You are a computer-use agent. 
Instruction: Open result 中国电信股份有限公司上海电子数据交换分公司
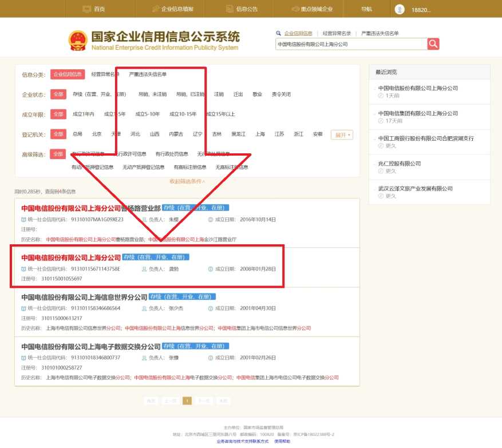pyautogui.click(x=91, y=346)
